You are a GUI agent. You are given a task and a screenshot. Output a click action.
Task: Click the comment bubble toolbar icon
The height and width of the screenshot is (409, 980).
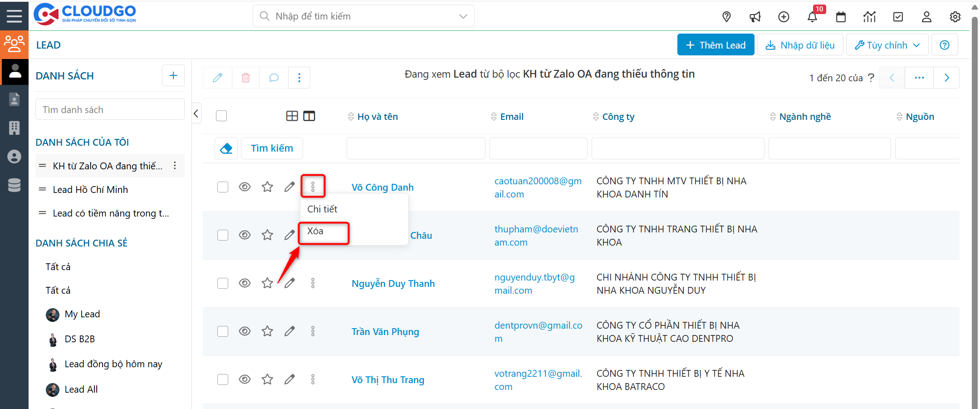click(274, 78)
